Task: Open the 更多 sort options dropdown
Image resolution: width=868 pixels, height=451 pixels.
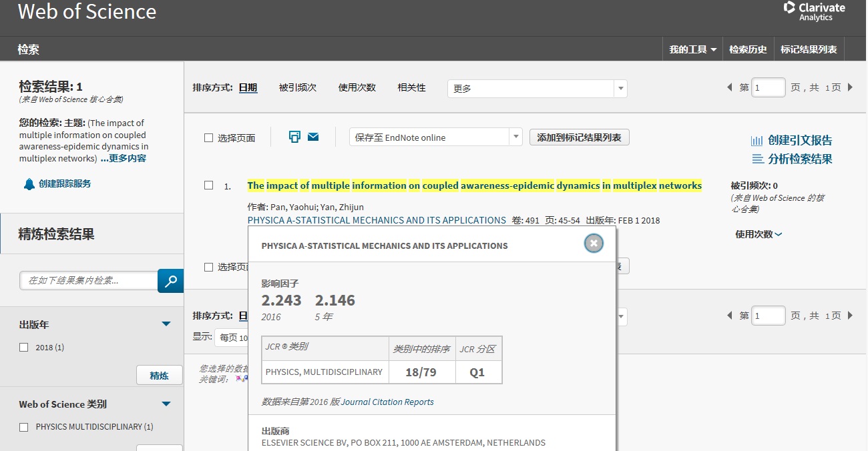Action: coord(537,88)
